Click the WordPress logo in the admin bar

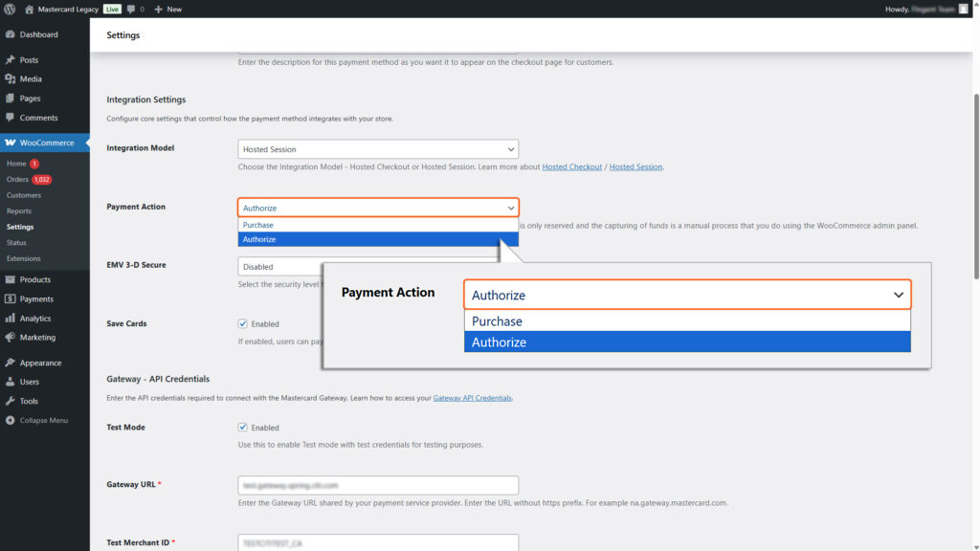(10, 9)
